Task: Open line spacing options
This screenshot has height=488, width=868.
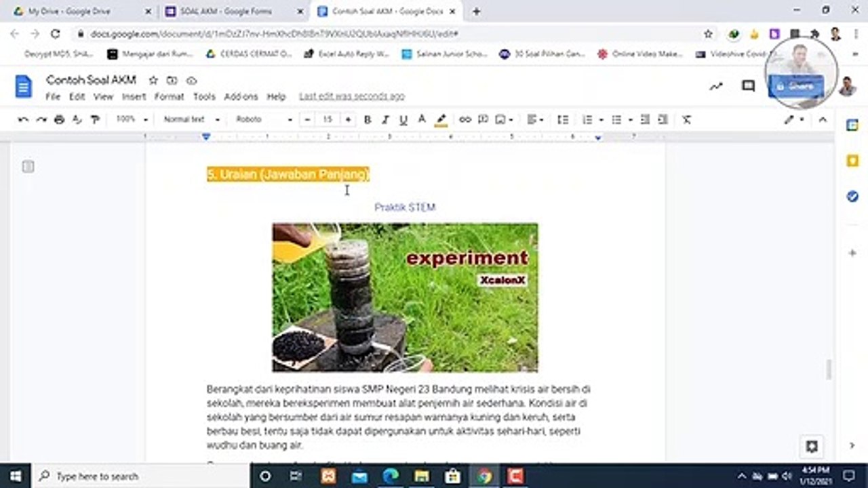Action: pos(563,119)
